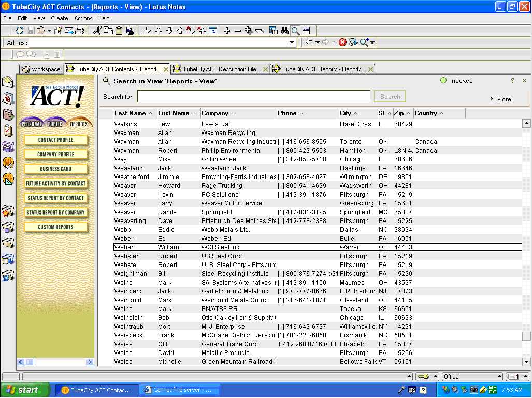Switch to Cannot find server taskbar window
532x398 pixels.
point(180,390)
